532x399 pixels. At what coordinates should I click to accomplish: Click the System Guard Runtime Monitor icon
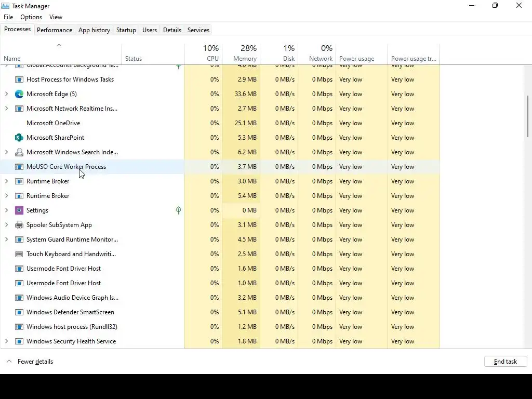click(x=19, y=240)
